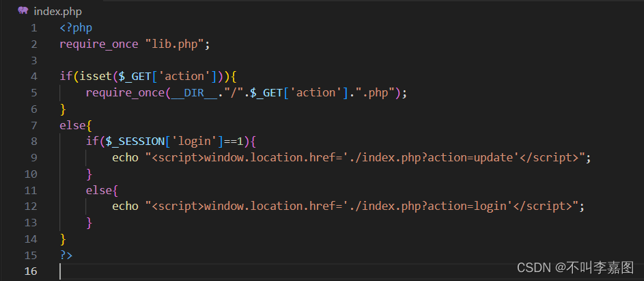Click line number 11 in gutter
644x281 pixels.
pyautogui.click(x=31, y=191)
